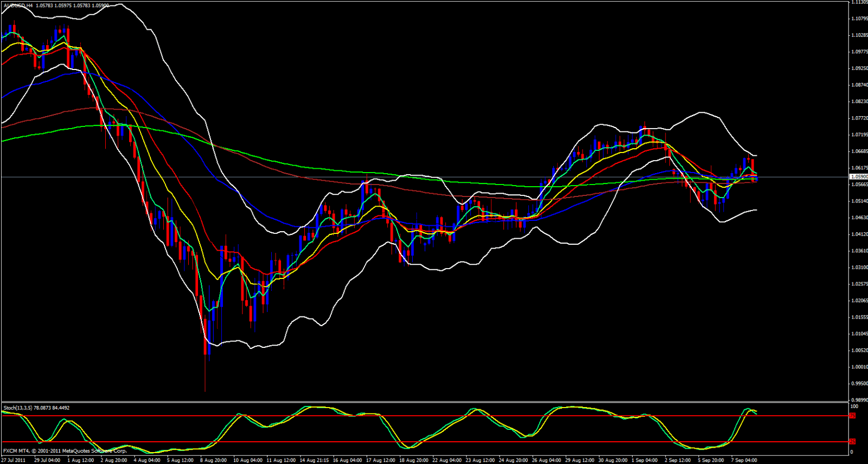Image resolution: width=868 pixels, height=464 pixels.
Task: Click the red 25 level tag
Action: coord(852,442)
